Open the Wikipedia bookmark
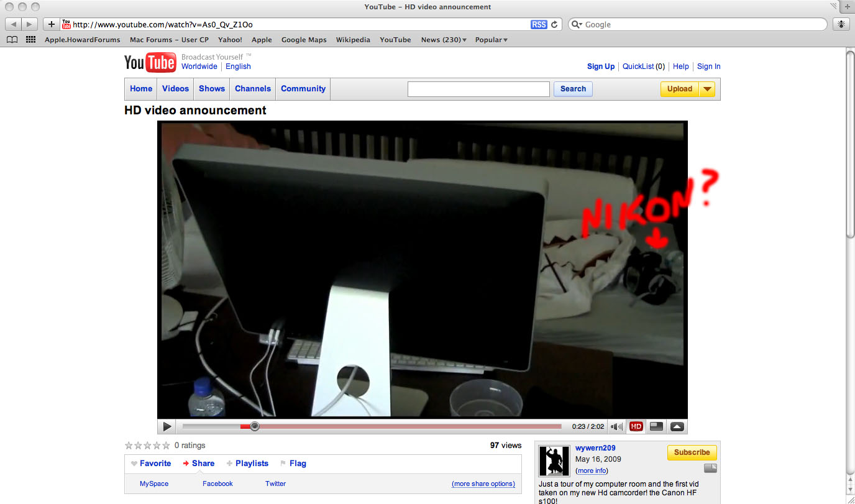Image resolution: width=855 pixels, height=504 pixels. [x=353, y=40]
